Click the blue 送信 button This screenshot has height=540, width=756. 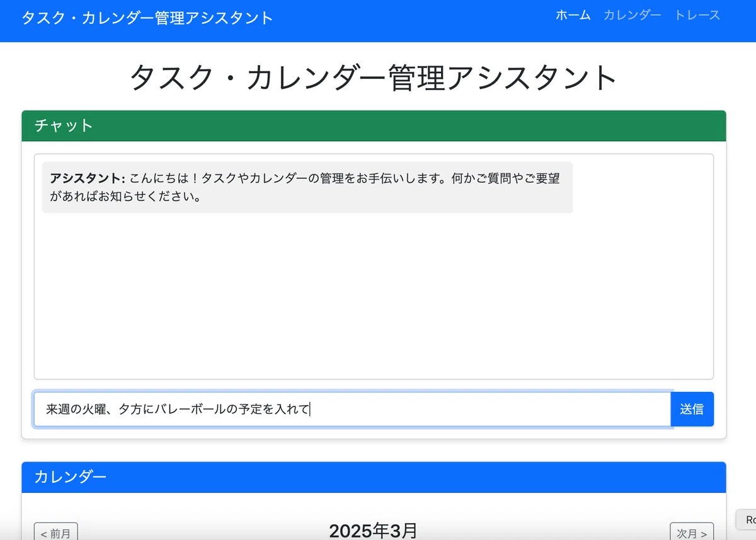[692, 409]
